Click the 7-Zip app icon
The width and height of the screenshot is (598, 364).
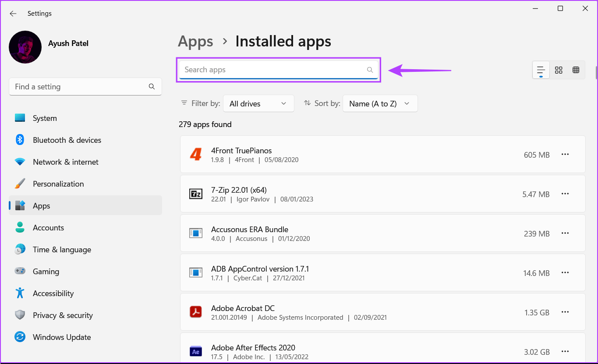click(195, 194)
